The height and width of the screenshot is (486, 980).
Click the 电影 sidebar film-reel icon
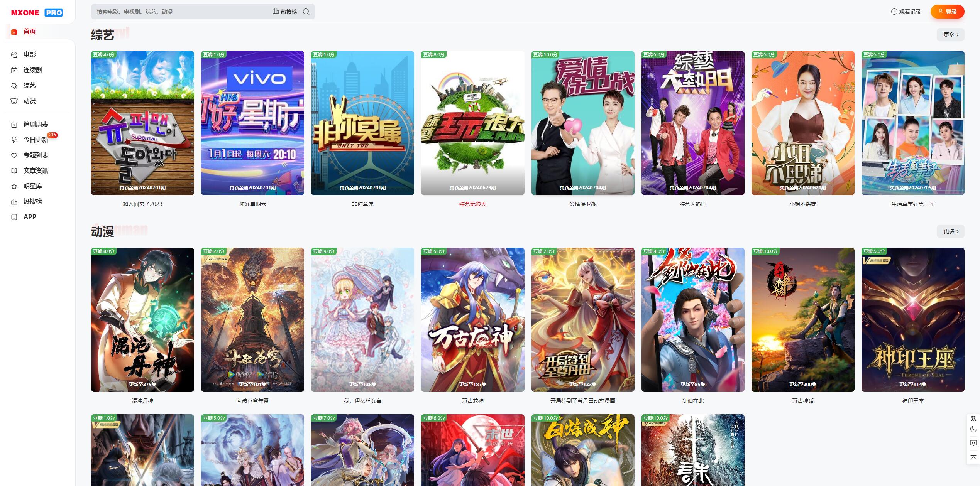[x=14, y=54]
